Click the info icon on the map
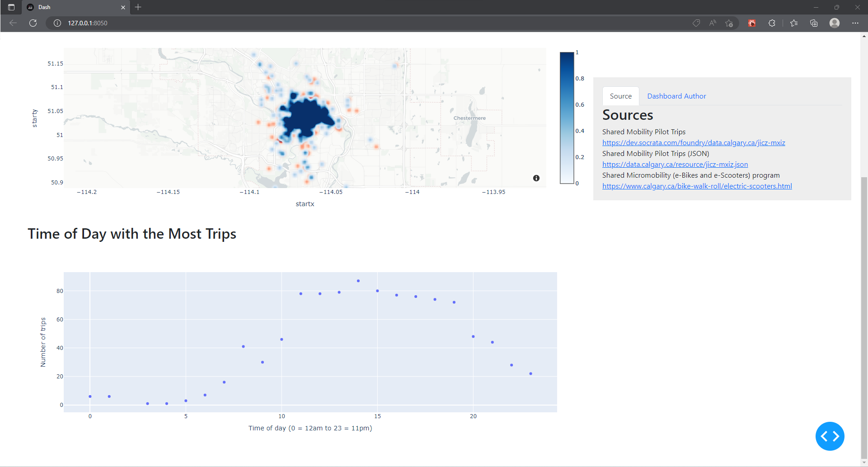Viewport: 868px width, 467px height. click(536, 178)
